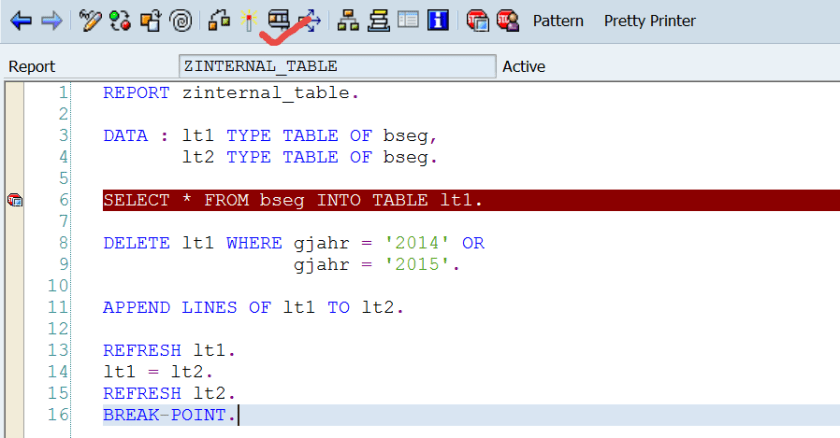Switch Active/Inactive version with traffic-light icon
The image size is (840, 438).
point(120,21)
